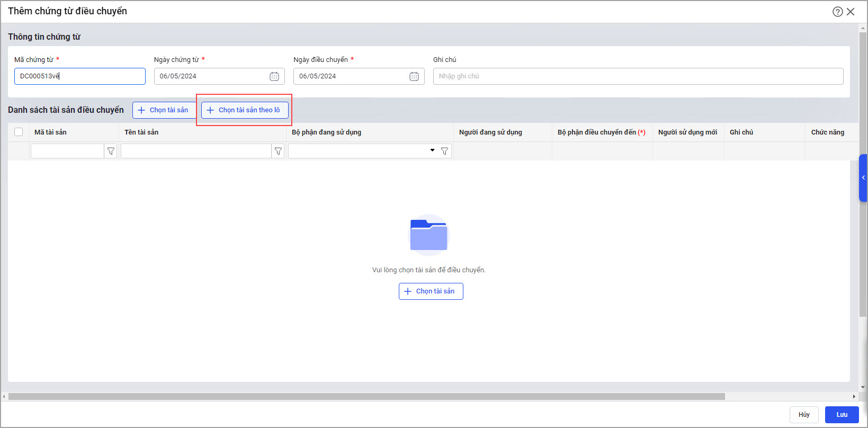This screenshot has width=868, height=428.
Task: Click Chọn tài sản button beside list title
Action: pos(163,110)
